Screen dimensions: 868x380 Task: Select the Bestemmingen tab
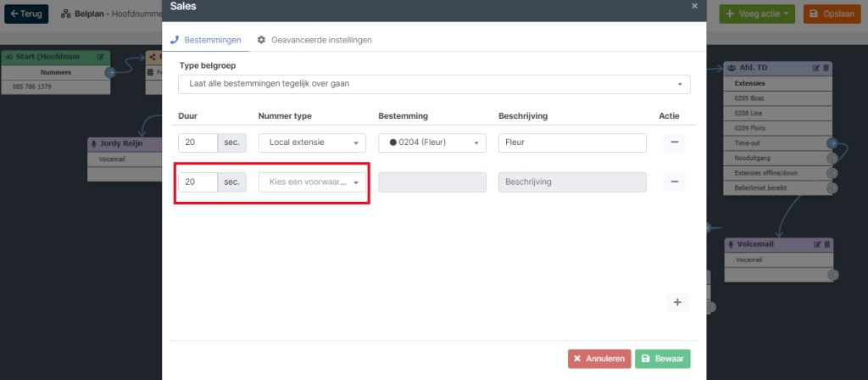205,40
